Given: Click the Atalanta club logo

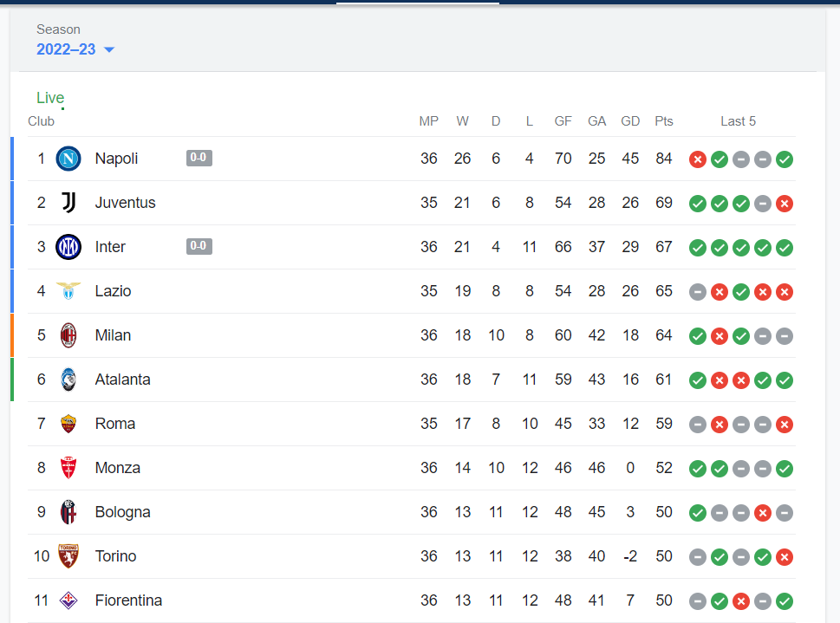Looking at the screenshot, I should pyautogui.click(x=68, y=380).
